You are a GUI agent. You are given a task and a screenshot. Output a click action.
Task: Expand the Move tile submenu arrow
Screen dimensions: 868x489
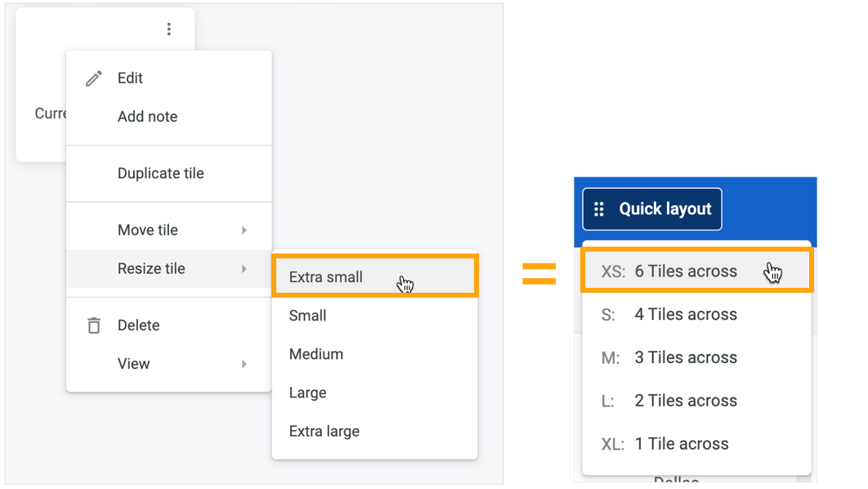tap(244, 231)
